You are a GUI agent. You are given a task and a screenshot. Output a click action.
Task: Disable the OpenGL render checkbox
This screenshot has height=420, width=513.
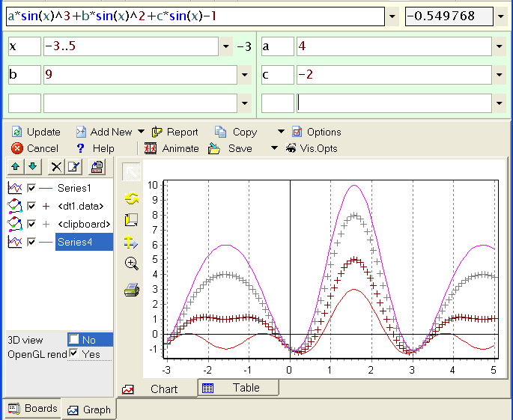pos(74,353)
